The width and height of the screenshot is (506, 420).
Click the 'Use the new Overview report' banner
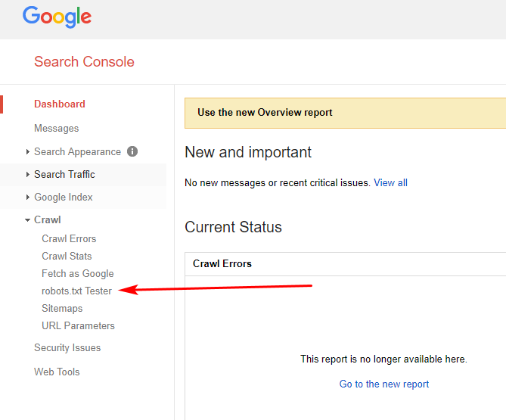tap(346, 113)
